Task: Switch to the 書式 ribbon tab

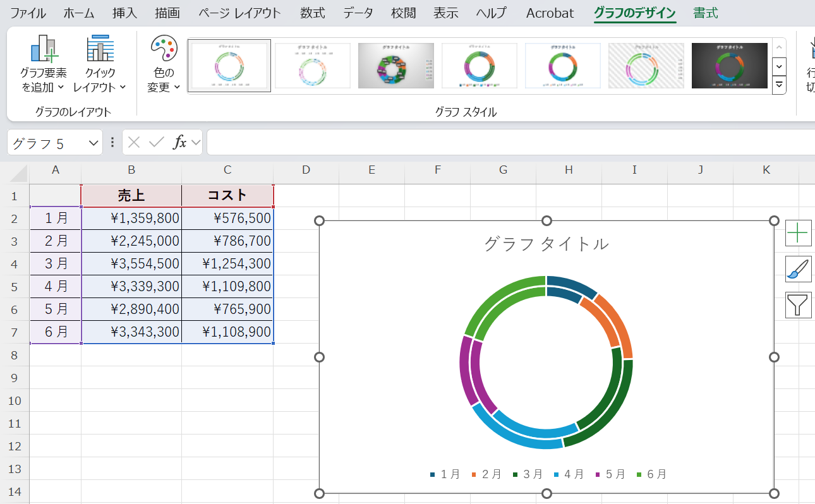Action: (706, 13)
